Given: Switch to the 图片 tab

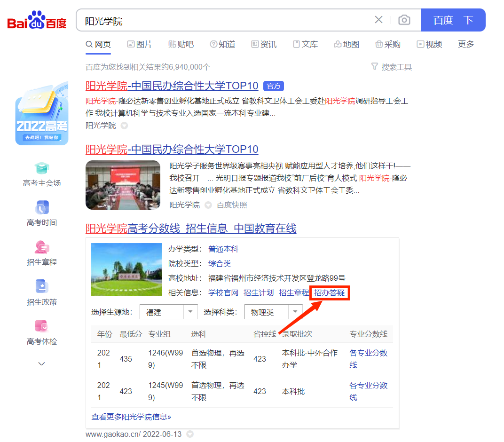Looking at the screenshot, I should pyautogui.click(x=140, y=44).
